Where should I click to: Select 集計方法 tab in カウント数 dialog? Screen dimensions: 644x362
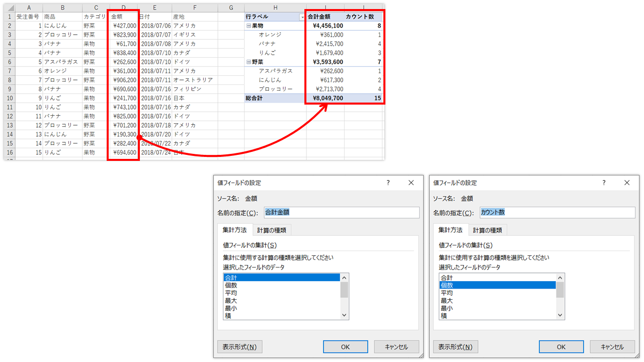(450, 230)
